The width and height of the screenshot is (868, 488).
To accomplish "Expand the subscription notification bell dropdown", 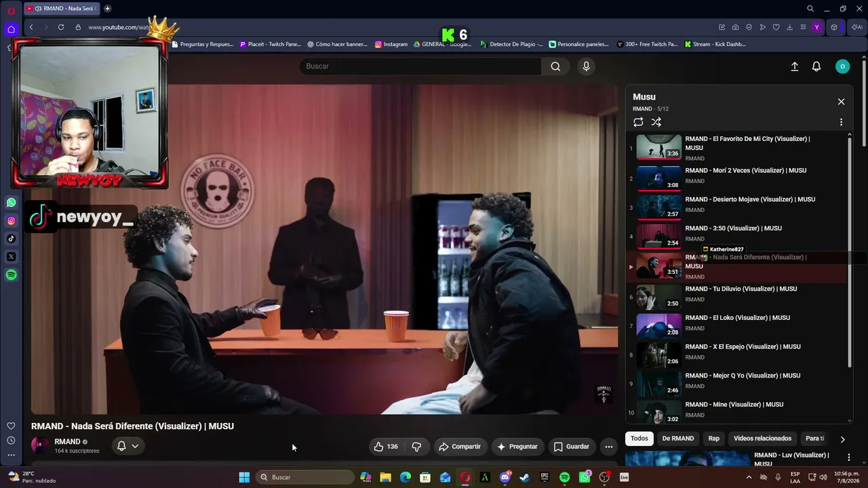I will coord(127,446).
